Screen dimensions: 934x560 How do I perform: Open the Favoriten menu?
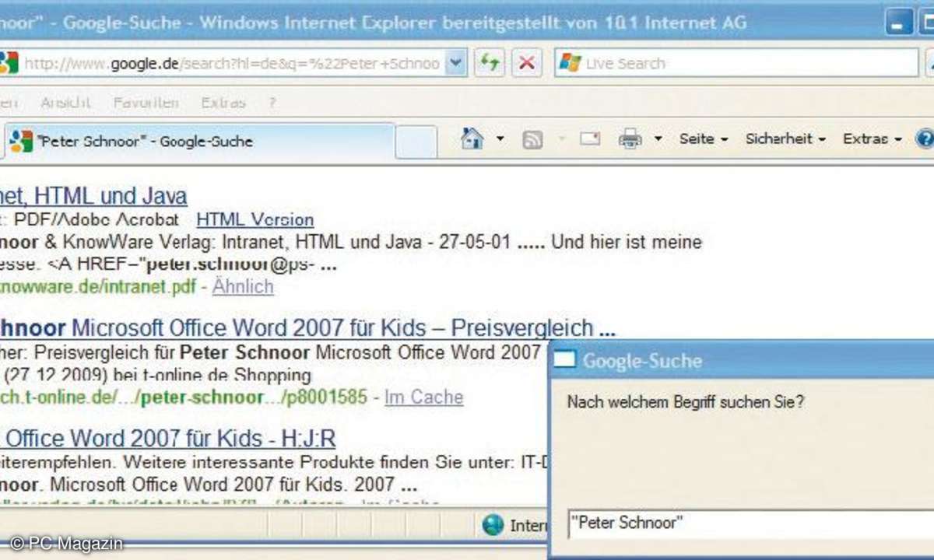146,103
